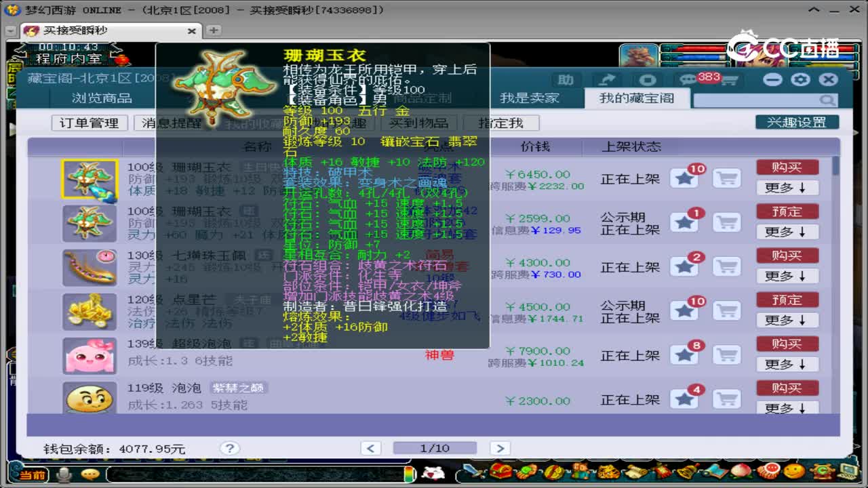Expand 更多 for ¥4300.00 listing
The image size is (868, 488).
[787, 276]
